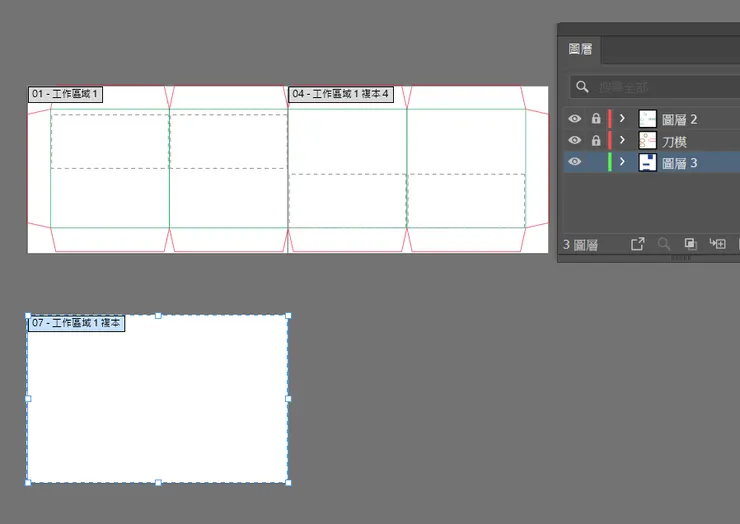Click the create new sublayer icon

click(717, 244)
